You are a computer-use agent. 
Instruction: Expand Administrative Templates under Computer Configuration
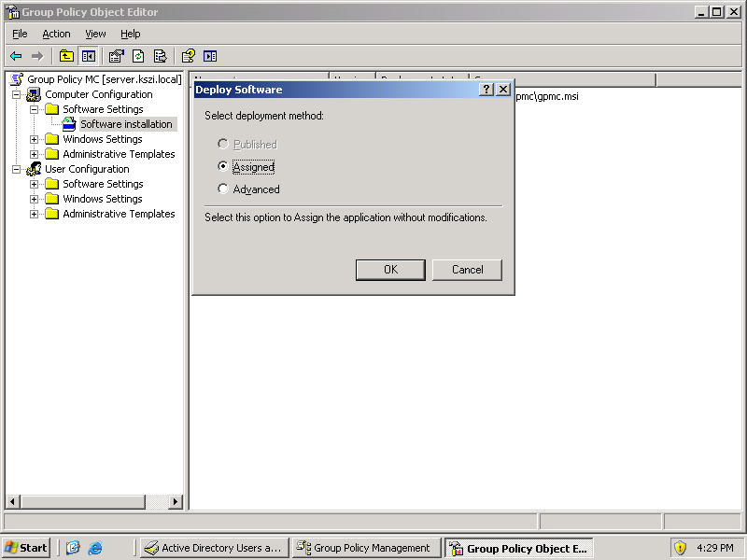[34, 154]
